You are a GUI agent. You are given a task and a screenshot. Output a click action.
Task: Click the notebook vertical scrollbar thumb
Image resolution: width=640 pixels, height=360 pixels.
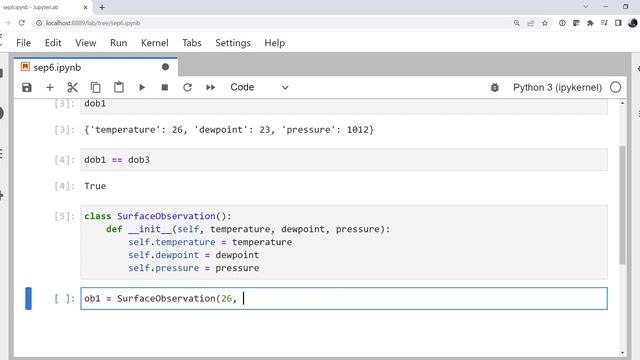pyautogui.click(x=622, y=204)
